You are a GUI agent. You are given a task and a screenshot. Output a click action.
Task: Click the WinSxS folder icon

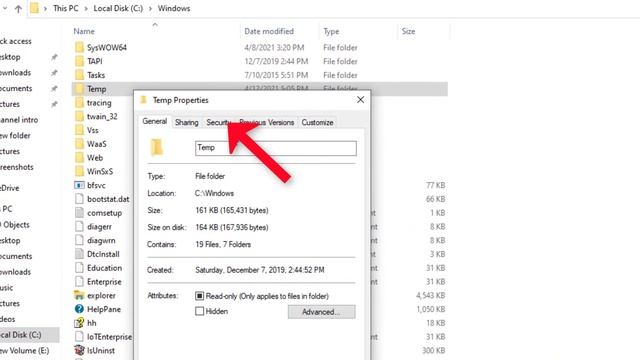click(79, 171)
